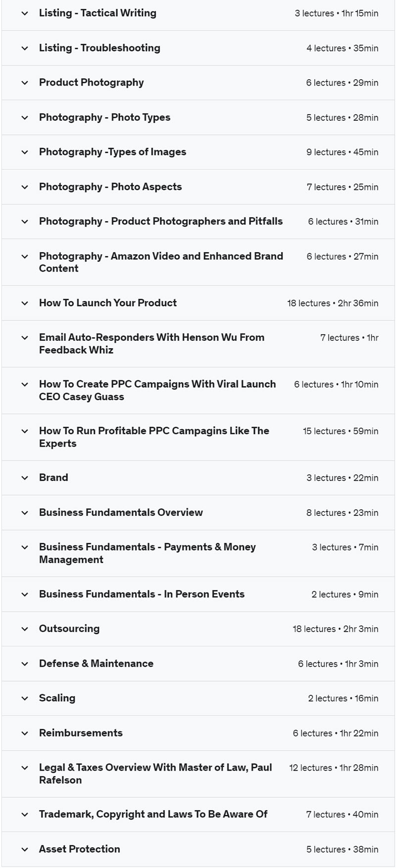The width and height of the screenshot is (396, 868).
Task: Click chevron beside How To Create PPC Campaigns
Action: click(25, 384)
